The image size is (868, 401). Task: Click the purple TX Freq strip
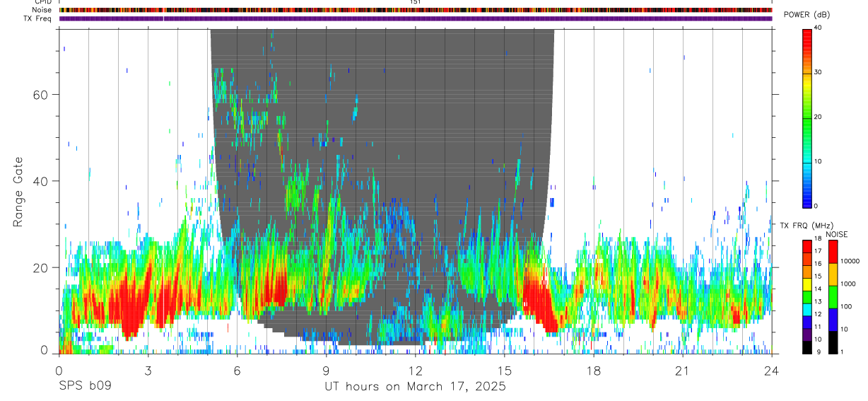[x=416, y=18]
